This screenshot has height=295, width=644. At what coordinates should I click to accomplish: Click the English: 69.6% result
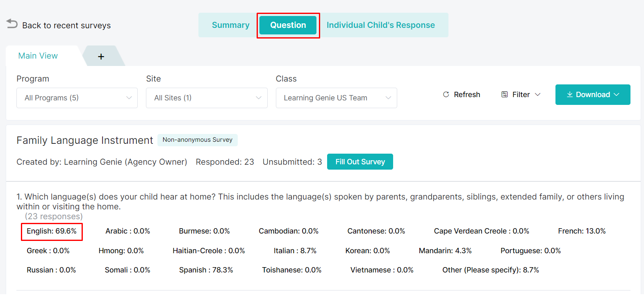click(x=52, y=231)
